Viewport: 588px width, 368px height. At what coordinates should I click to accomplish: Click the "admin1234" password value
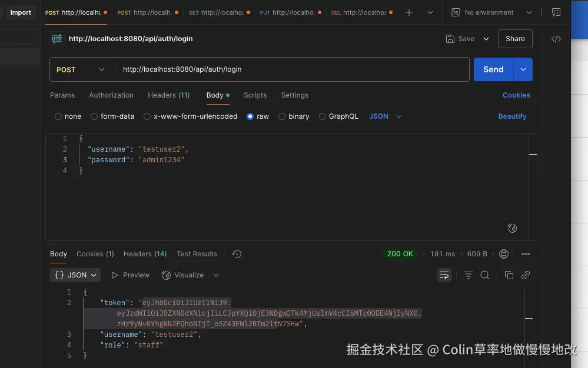click(x=161, y=160)
